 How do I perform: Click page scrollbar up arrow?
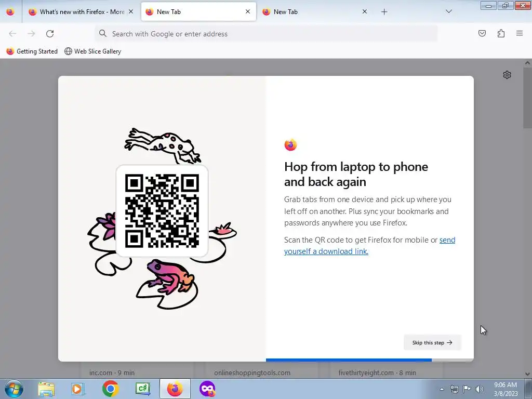click(x=528, y=63)
